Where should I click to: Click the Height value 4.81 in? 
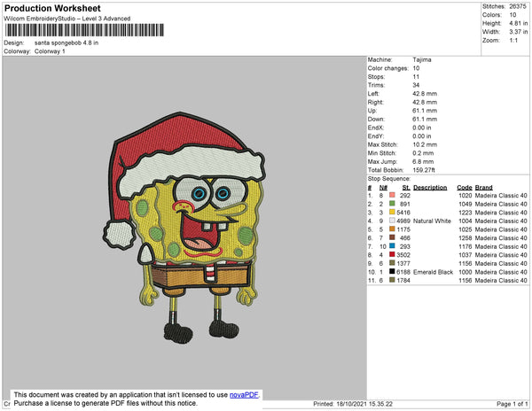pyautogui.click(x=519, y=23)
